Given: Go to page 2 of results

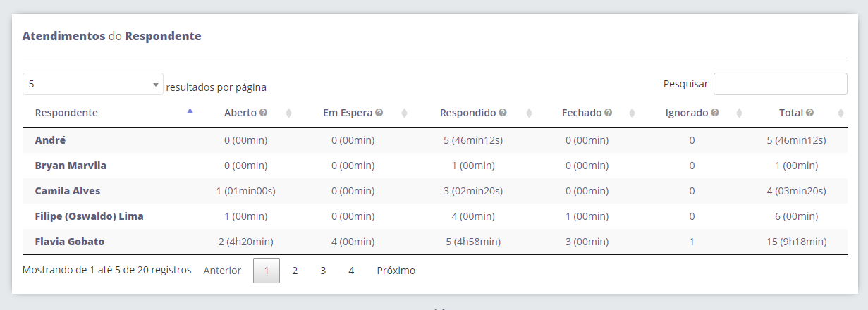Looking at the screenshot, I should [x=295, y=271].
